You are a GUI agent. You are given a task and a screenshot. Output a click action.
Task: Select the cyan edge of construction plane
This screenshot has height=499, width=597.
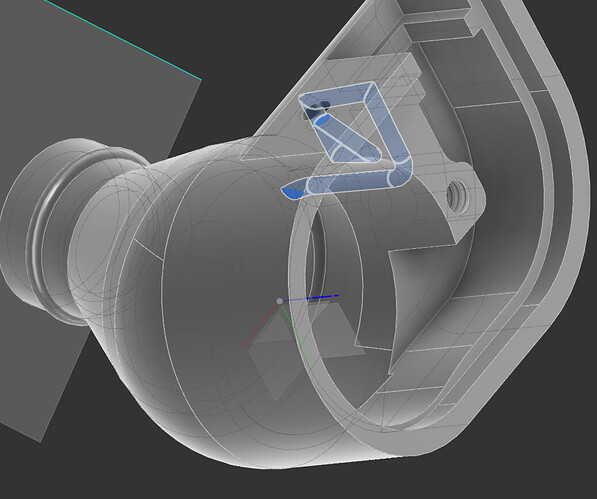click(x=123, y=40)
